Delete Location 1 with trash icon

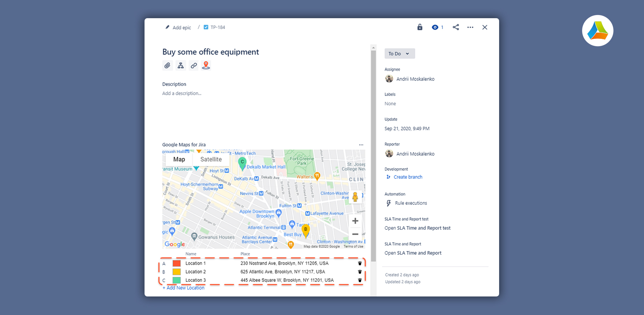(359, 263)
